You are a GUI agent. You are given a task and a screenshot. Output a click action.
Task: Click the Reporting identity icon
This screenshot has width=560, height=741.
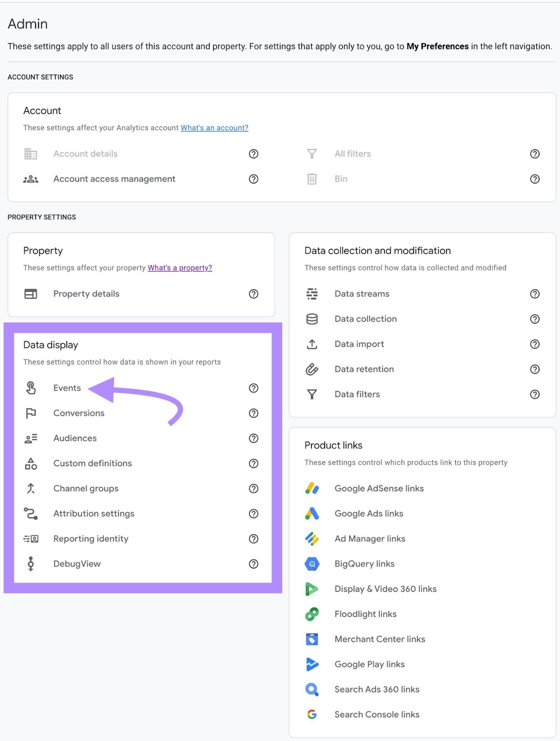(x=31, y=539)
